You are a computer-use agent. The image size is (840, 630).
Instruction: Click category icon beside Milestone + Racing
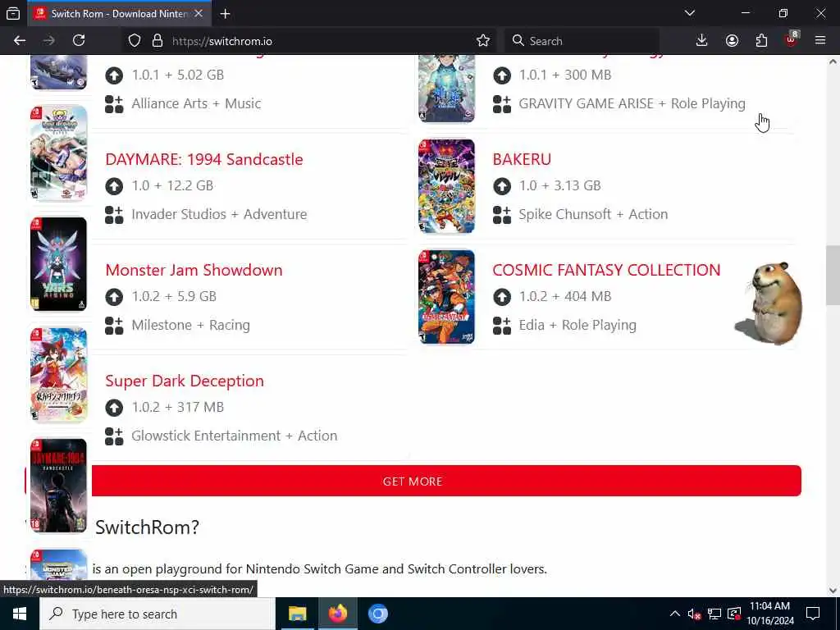(114, 325)
